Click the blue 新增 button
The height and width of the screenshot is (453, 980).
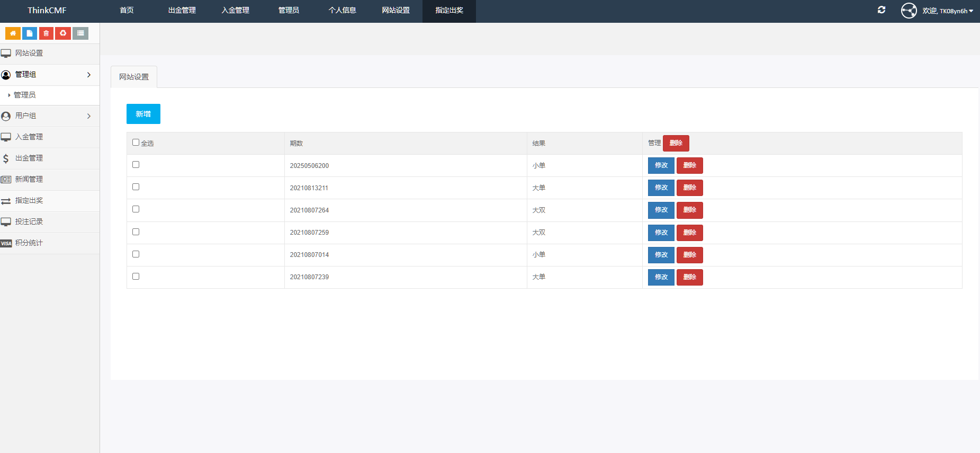(x=143, y=114)
